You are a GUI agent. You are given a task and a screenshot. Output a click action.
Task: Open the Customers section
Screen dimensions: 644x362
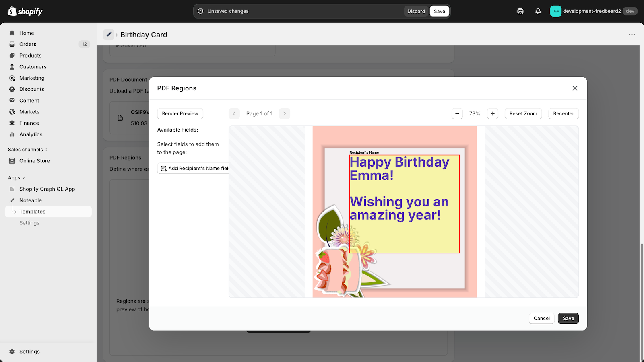coord(32,66)
